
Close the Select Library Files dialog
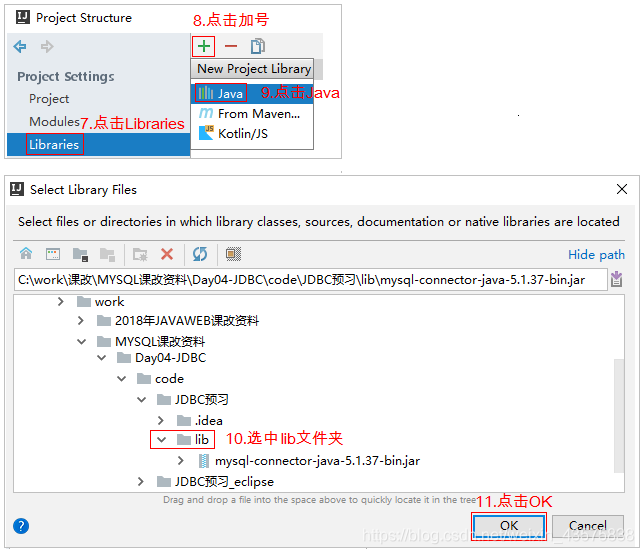point(622,189)
